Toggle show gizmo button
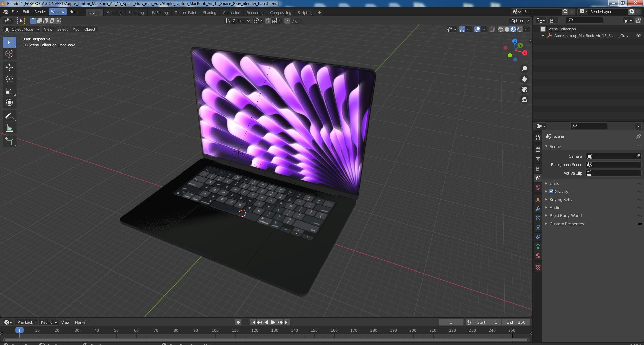The image size is (644, 345). pyautogui.click(x=462, y=29)
